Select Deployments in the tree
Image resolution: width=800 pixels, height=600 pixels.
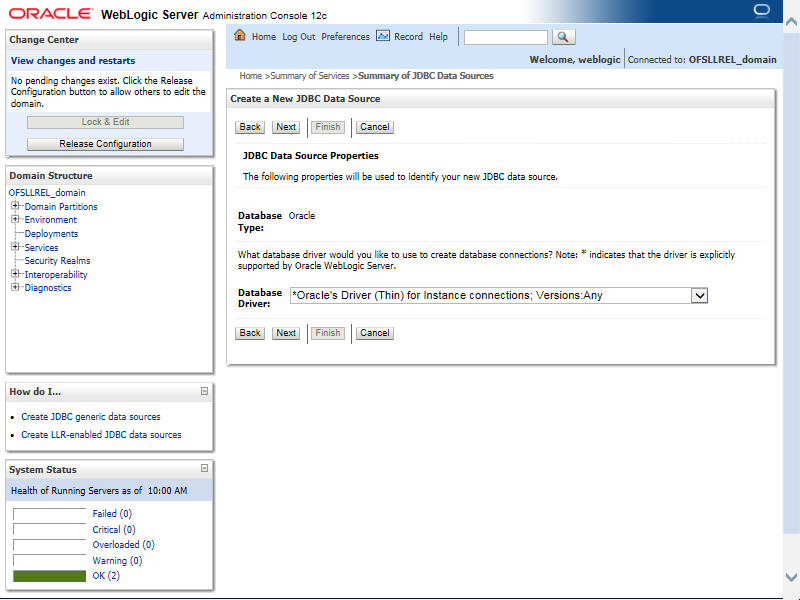51,234
